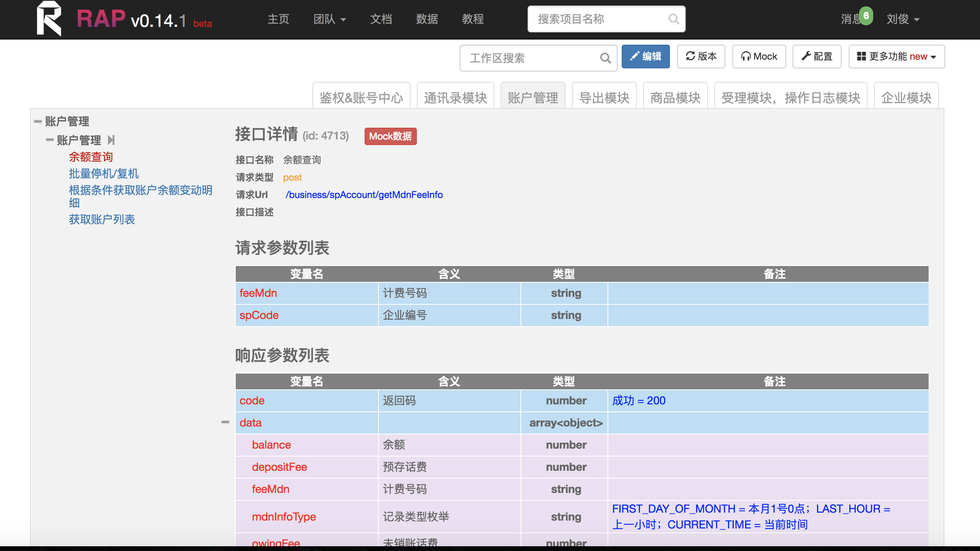This screenshot has height=551, width=980.
Task: Select 余额查询 in the sidebar
Action: pyautogui.click(x=91, y=157)
